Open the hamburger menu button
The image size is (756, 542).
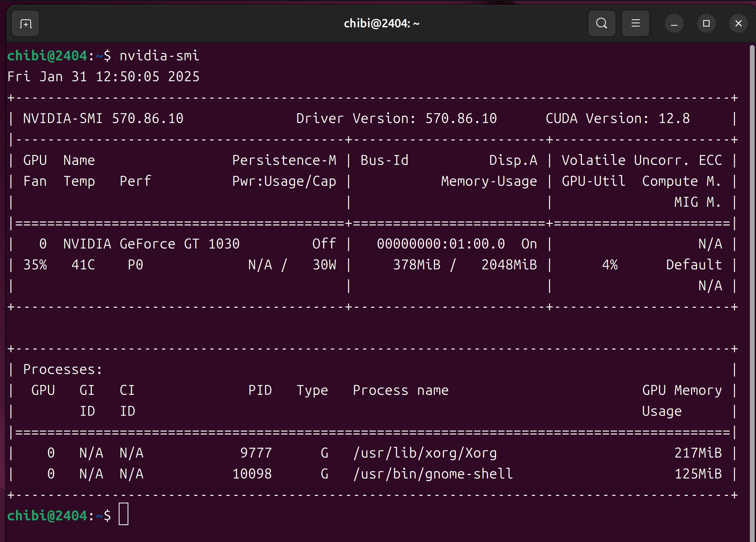point(635,24)
